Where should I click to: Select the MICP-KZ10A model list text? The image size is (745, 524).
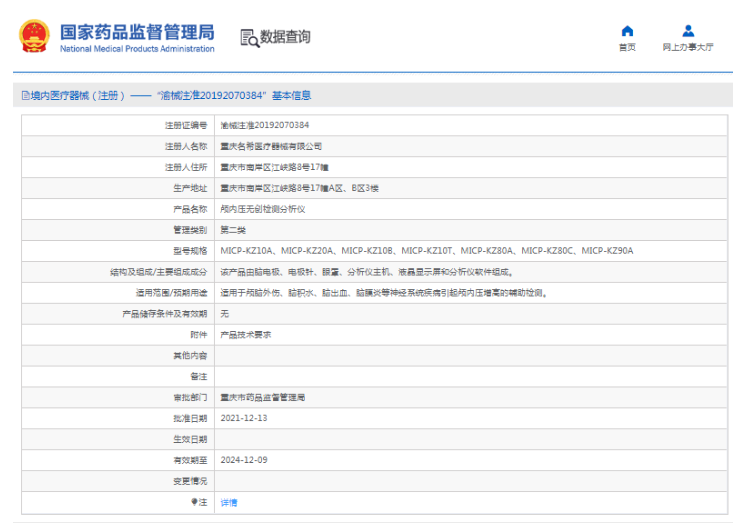427,251
